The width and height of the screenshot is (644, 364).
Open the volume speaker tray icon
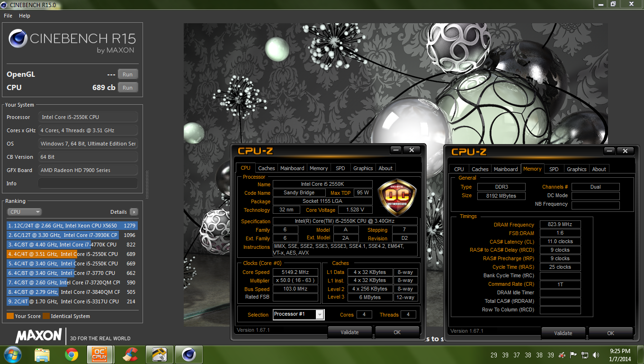click(597, 355)
